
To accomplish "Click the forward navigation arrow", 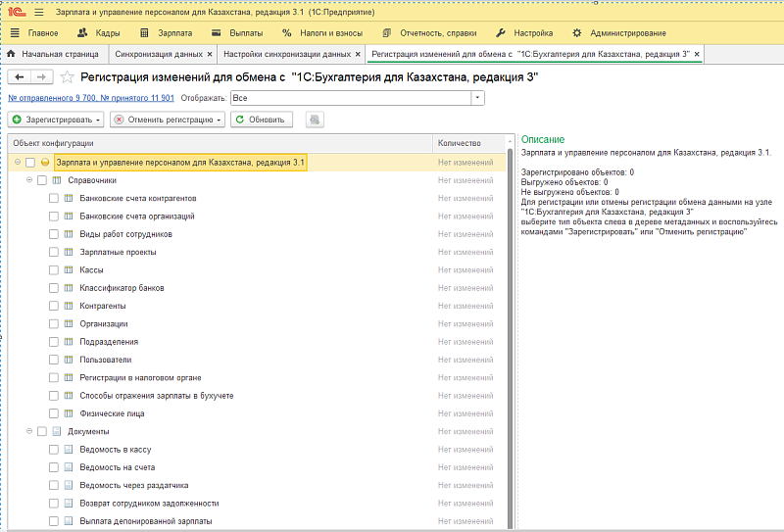I will coord(41,76).
